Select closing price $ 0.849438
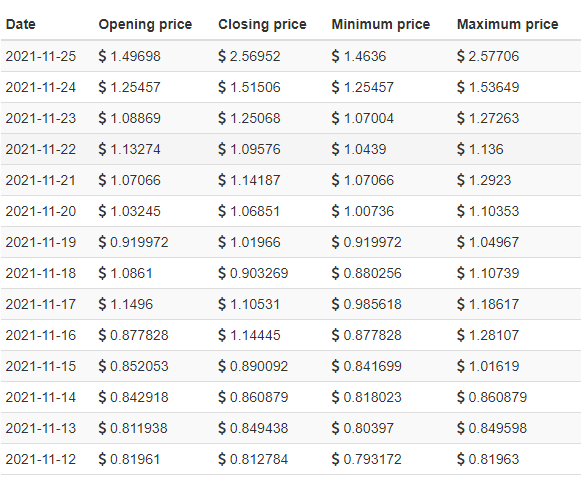The image size is (588, 479). [x=253, y=428]
